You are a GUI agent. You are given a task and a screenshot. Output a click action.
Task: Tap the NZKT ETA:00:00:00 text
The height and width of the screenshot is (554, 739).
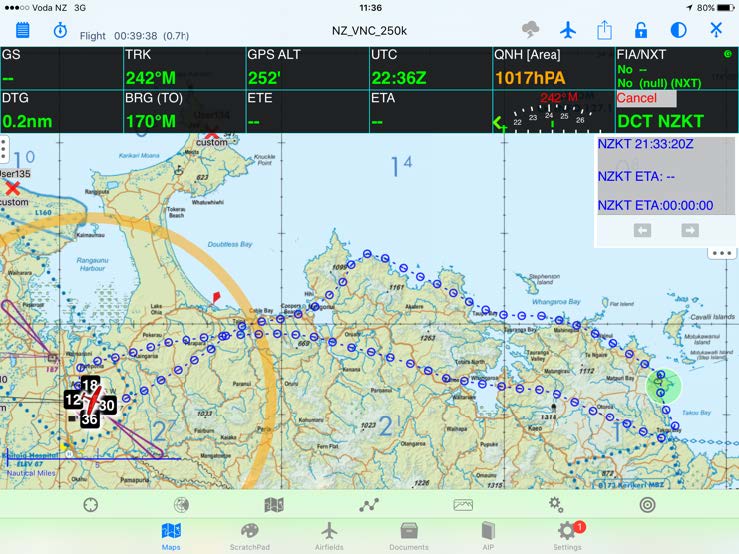(x=655, y=205)
